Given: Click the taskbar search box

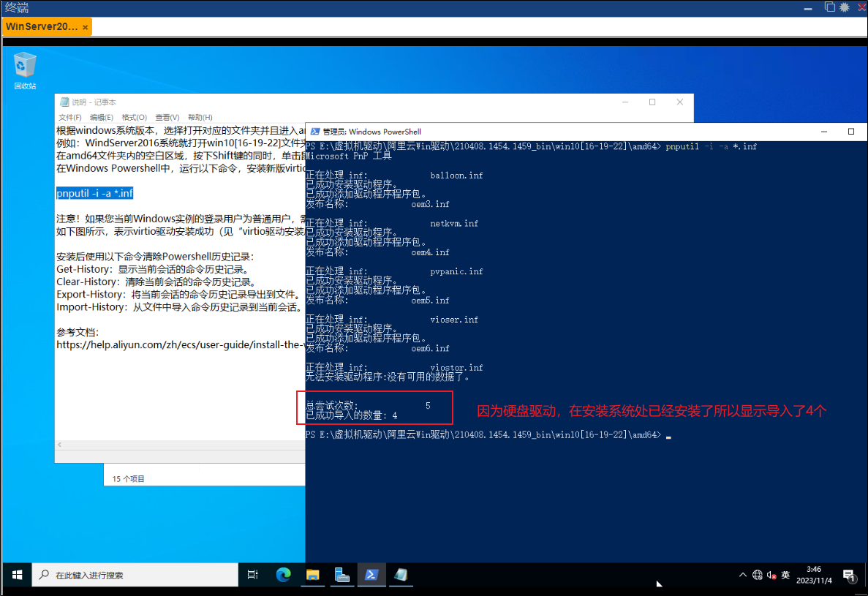Looking at the screenshot, I should pyautogui.click(x=135, y=575).
